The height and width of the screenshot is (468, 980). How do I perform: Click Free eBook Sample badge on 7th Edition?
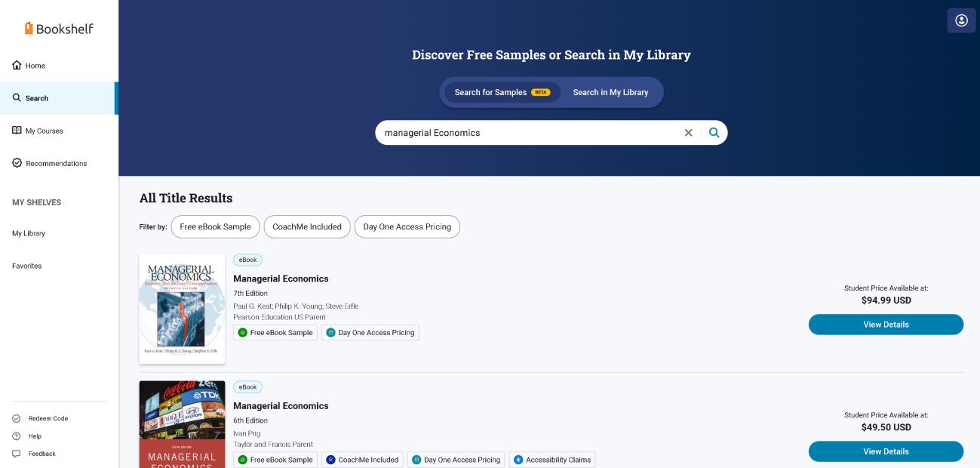(x=275, y=332)
